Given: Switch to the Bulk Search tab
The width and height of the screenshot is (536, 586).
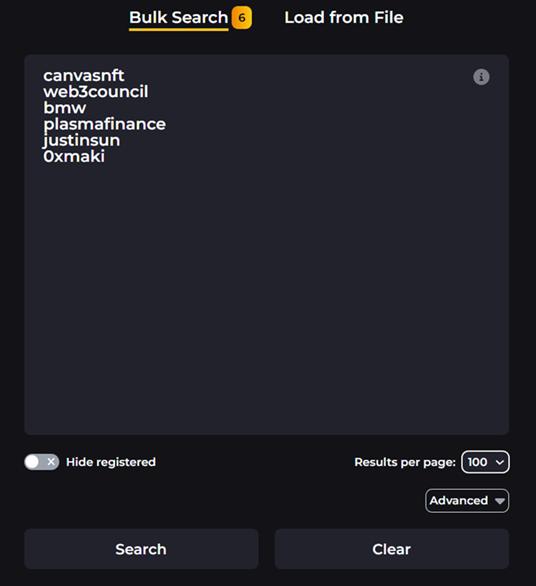Looking at the screenshot, I should click(x=179, y=18).
